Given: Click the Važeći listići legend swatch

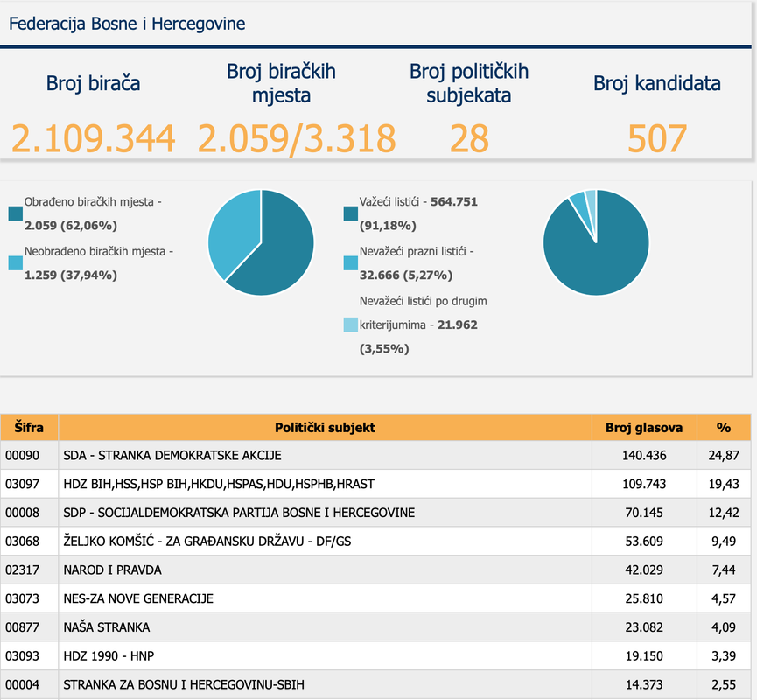Looking at the screenshot, I should coord(351,213).
